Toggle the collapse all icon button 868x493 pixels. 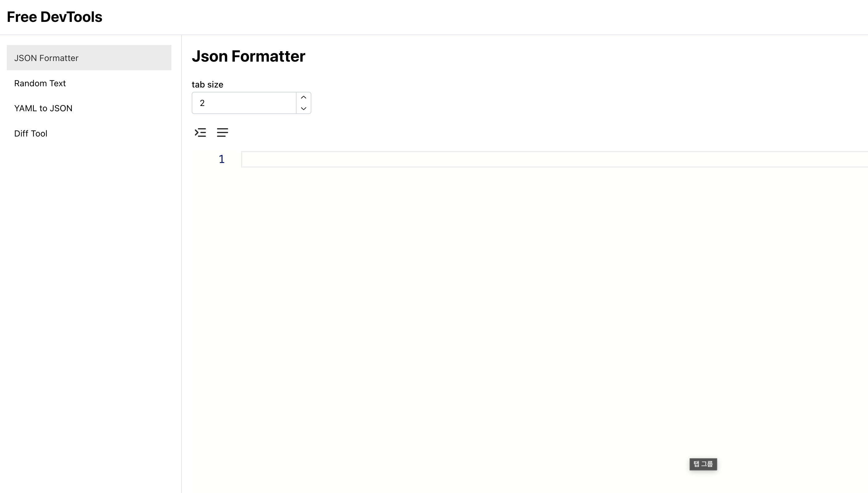click(200, 132)
